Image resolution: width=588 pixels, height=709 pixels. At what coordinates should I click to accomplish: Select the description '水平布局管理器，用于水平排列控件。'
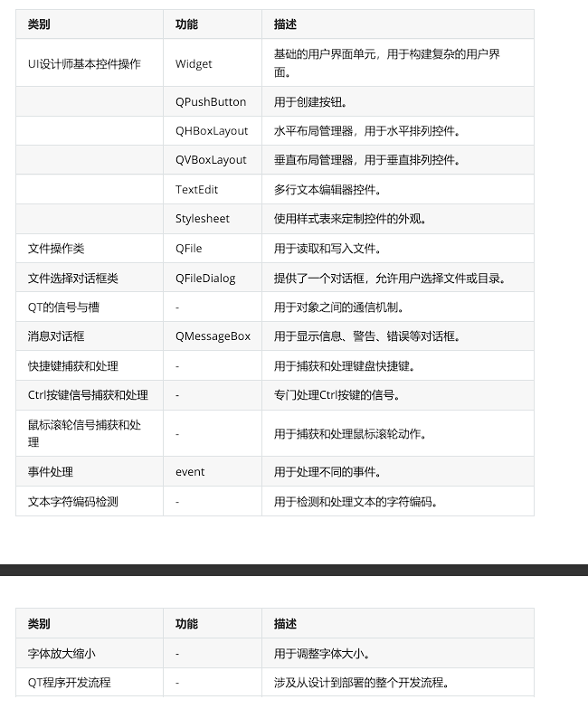[367, 131]
